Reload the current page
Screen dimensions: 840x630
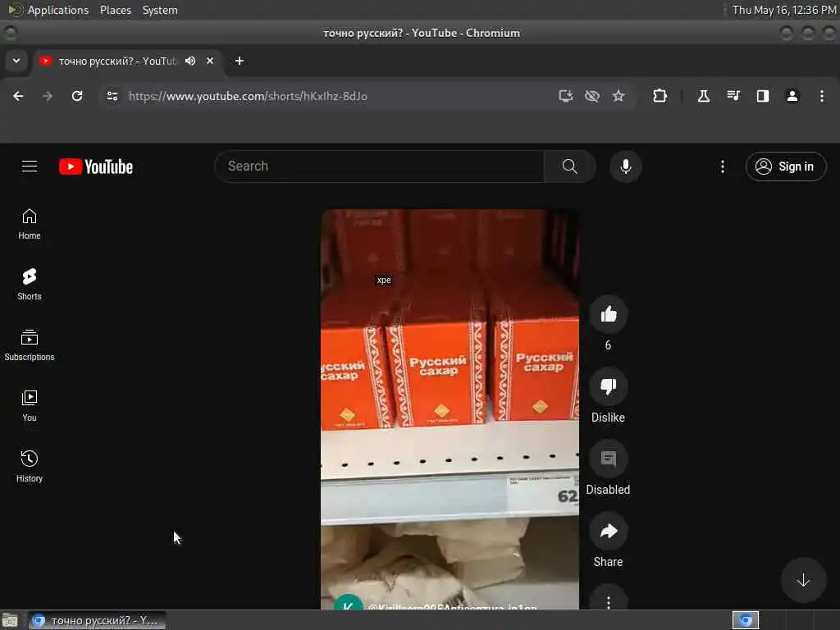tap(77, 96)
